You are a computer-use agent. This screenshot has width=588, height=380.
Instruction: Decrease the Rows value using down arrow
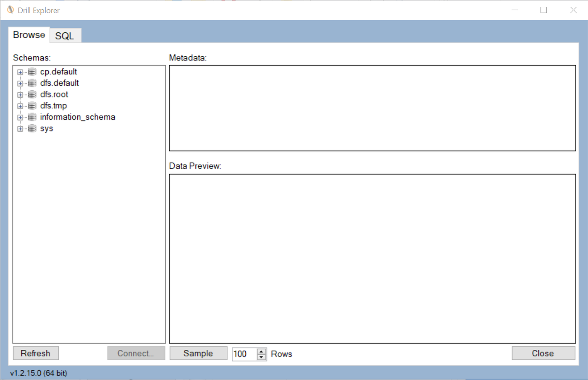tap(262, 356)
